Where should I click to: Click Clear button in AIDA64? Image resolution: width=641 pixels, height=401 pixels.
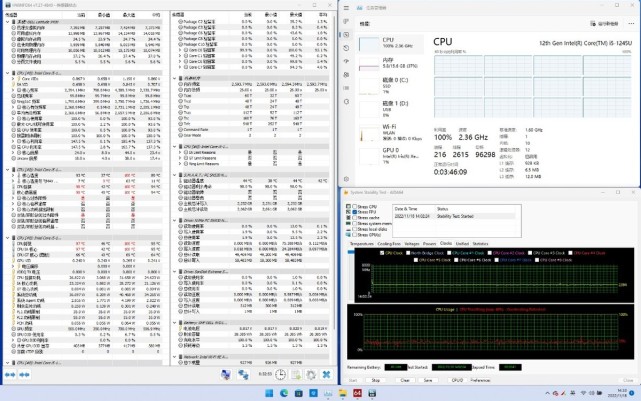(405, 380)
